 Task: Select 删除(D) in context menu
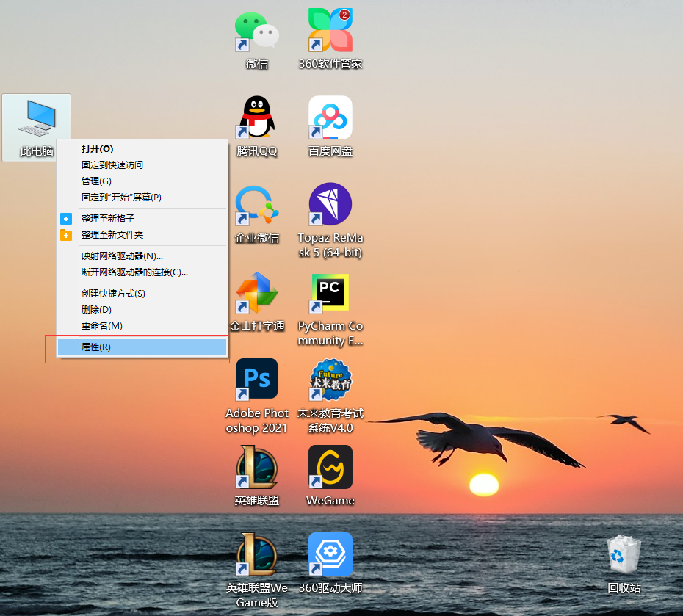[x=142, y=310]
